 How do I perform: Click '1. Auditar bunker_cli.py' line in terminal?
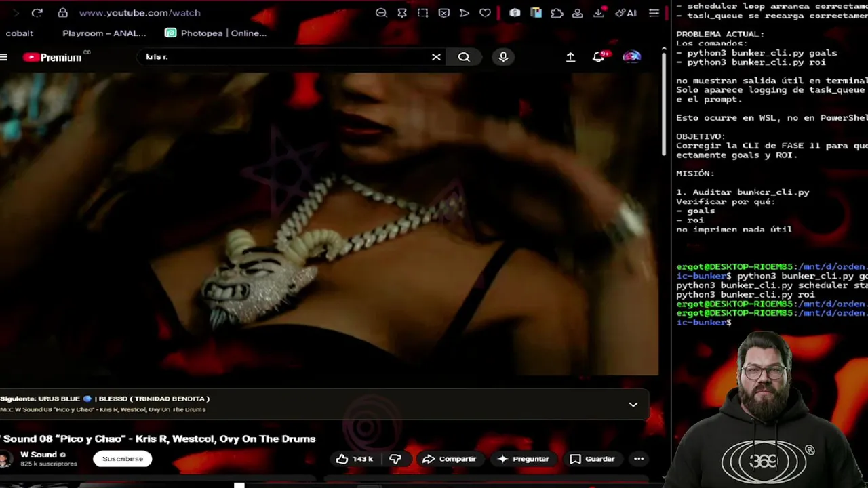tap(743, 192)
